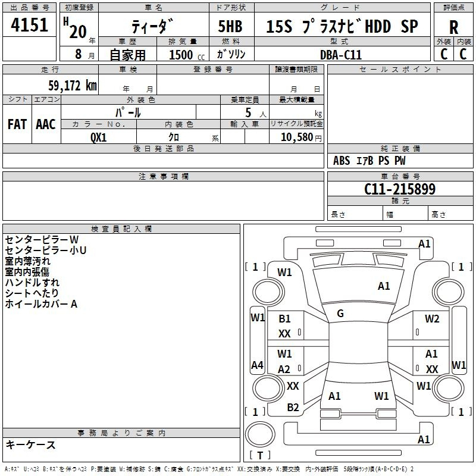Select the W2 mark on the car diagram

click(432, 319)
